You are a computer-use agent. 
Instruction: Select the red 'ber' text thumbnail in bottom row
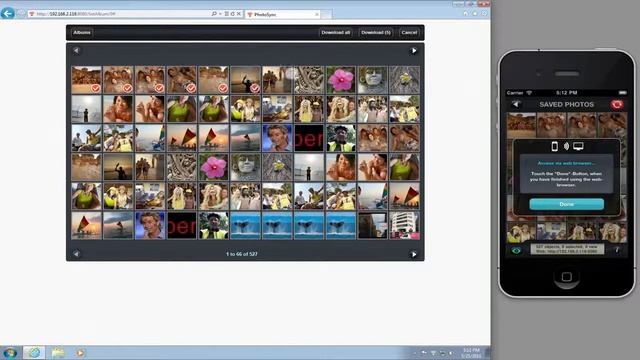(x=182, y=225)
